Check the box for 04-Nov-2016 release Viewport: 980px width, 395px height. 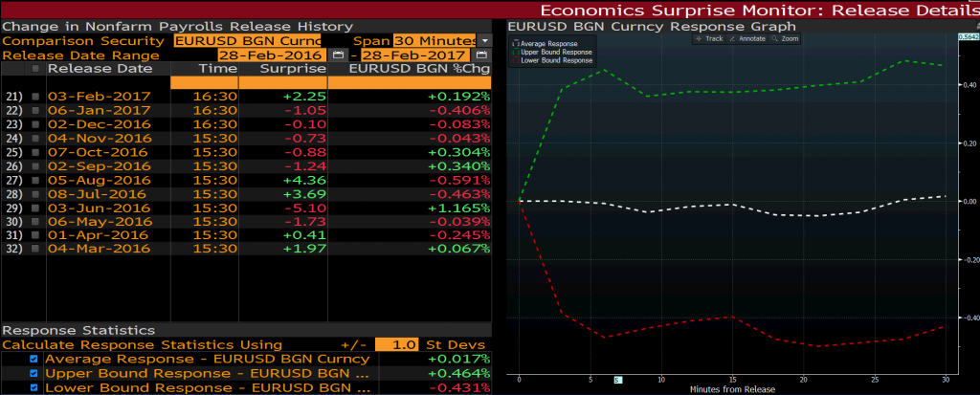(35, 138)
